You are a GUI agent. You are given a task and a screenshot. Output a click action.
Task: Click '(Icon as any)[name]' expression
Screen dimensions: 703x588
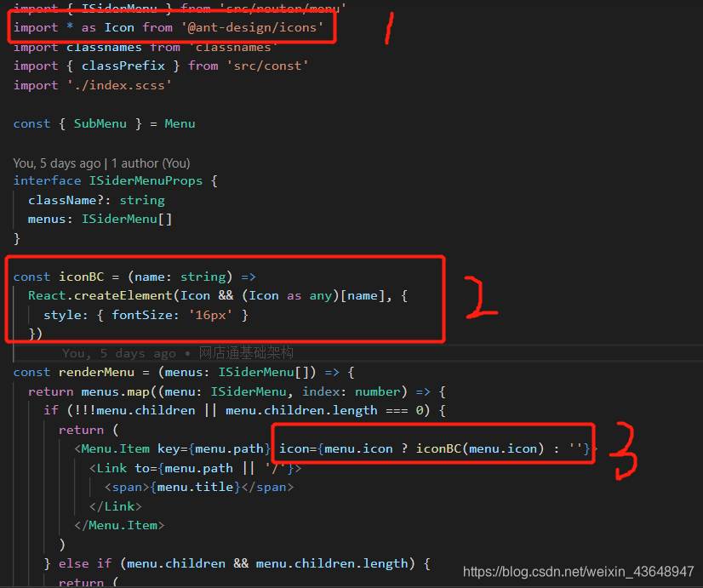(x=313, y=296)
